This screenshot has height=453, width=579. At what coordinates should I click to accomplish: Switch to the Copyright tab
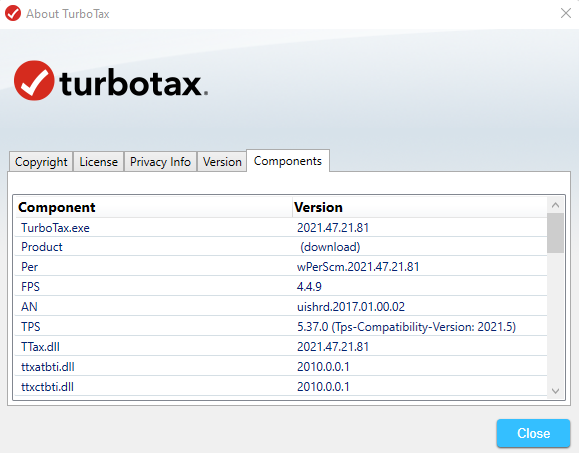pos(41,162)
